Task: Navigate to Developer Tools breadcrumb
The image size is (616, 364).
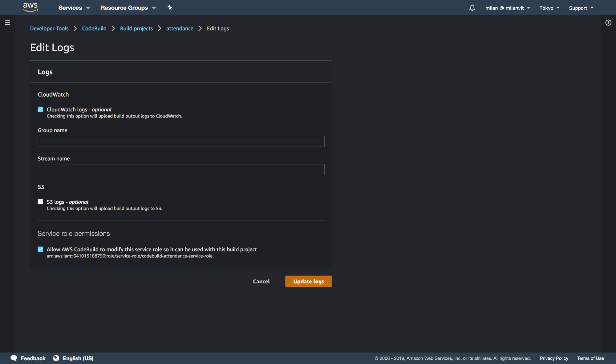Action: (49, 28)
